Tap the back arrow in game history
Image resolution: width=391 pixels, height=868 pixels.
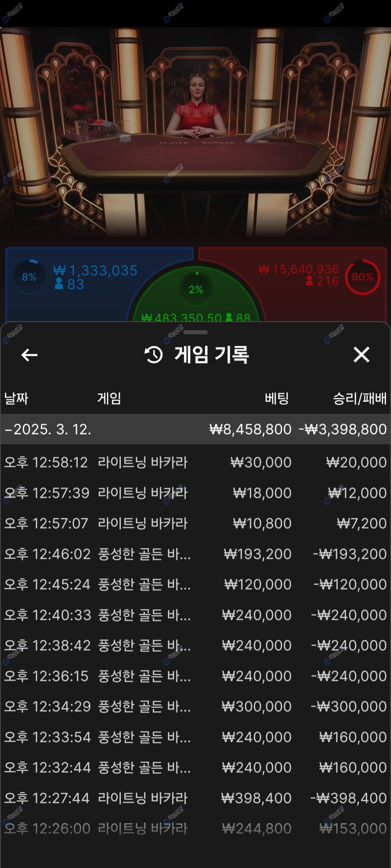click(30, 355)
